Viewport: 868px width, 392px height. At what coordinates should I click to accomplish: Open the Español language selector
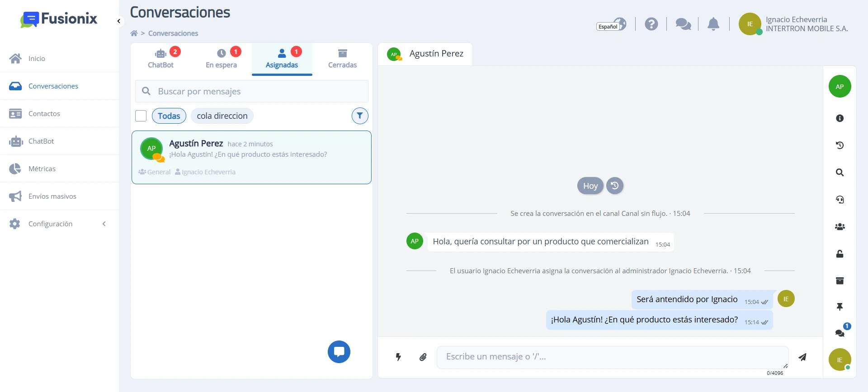point(611,24)
